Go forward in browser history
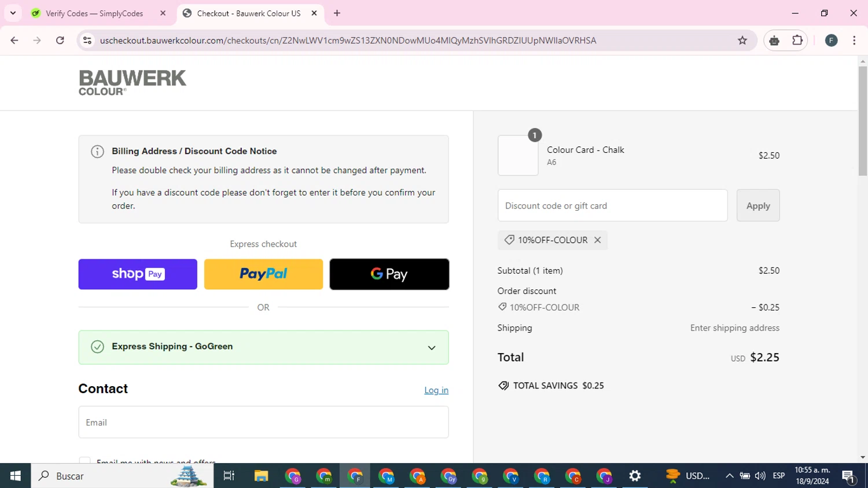868x488 pixels. click(37, 41)
